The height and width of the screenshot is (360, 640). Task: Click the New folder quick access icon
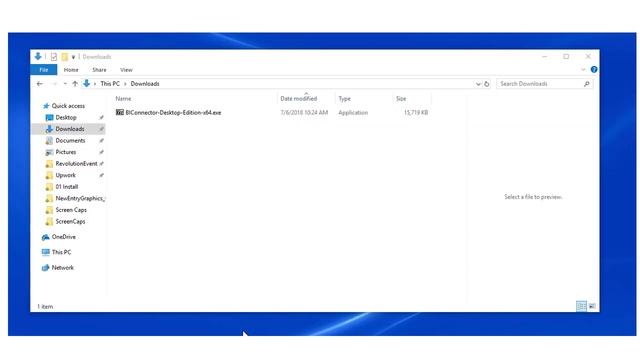coord(64,57)
